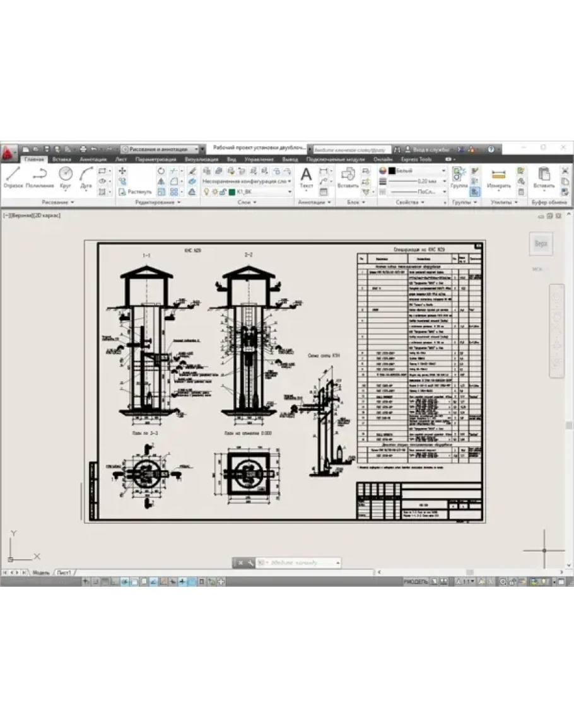Open the Лист1 layout tab
The image size is (574, 728).
point(64,572)
